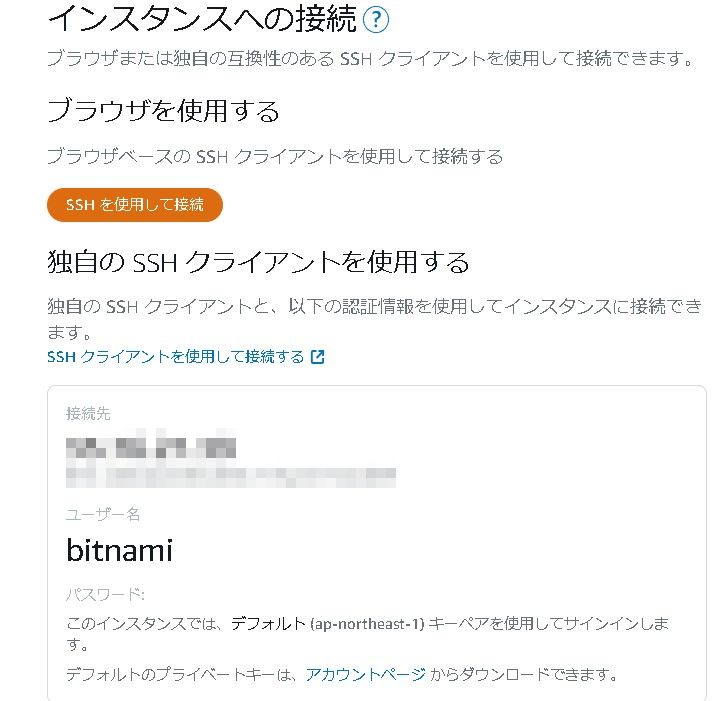Click the ユーザー名 field label
The height and width of the screenshot is (701, 724).
103,514
